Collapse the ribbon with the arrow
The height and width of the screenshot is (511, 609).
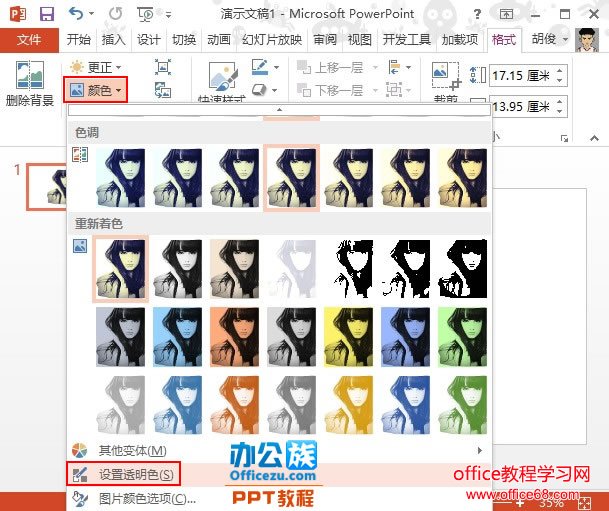click(x=594, y=138)
